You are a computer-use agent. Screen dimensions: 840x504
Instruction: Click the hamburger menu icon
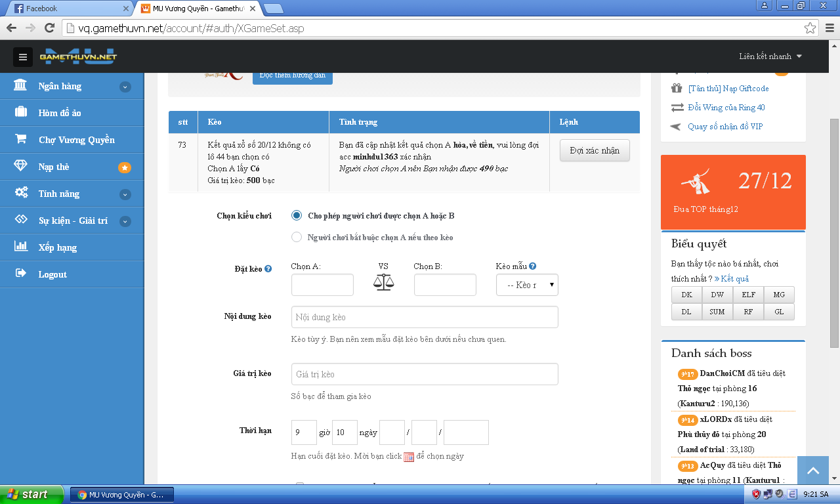pos(23,57)
